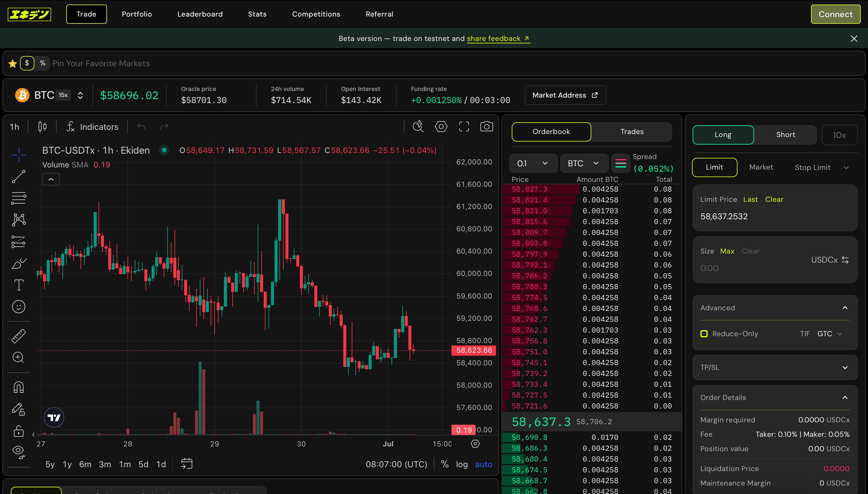The image size is (868, 494).
Task: Switch to the Trades tab
Action: pos(632,132)
